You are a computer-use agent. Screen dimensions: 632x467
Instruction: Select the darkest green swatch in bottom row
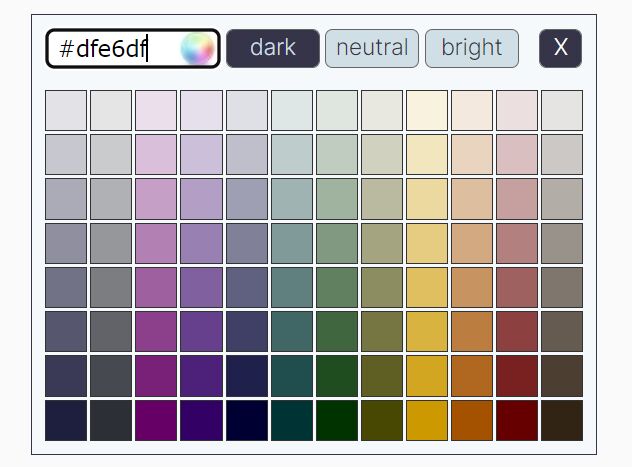pos(337,420)
